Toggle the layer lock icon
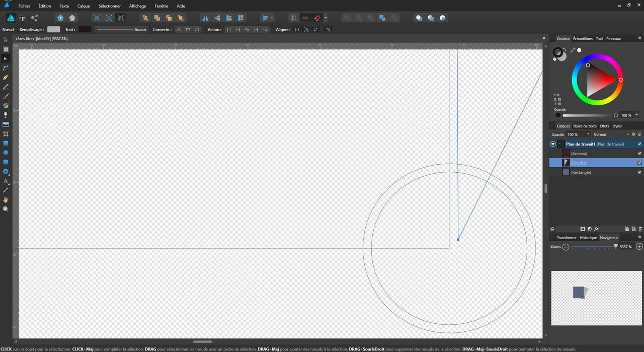 click(x=639, y=134)
